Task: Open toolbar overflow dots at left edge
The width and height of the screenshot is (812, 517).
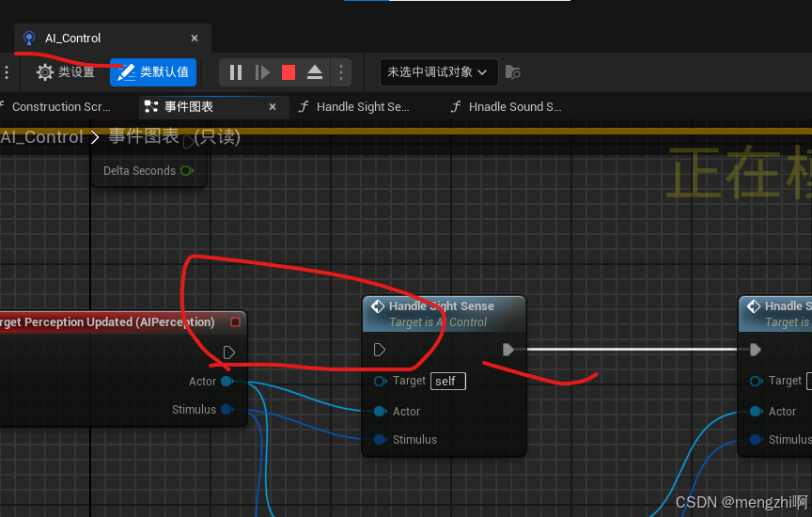Action: pyautogui.click(x=7, y=72)
